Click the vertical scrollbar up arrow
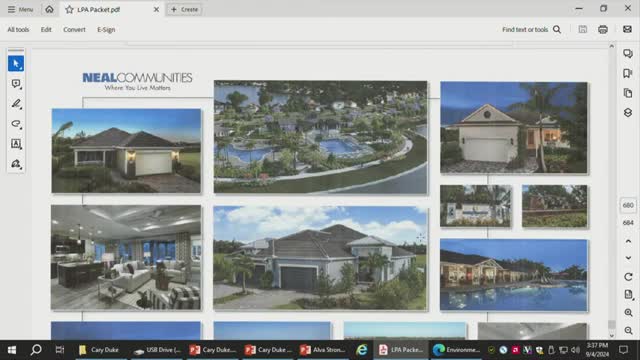640x360 pixels. 611,46
